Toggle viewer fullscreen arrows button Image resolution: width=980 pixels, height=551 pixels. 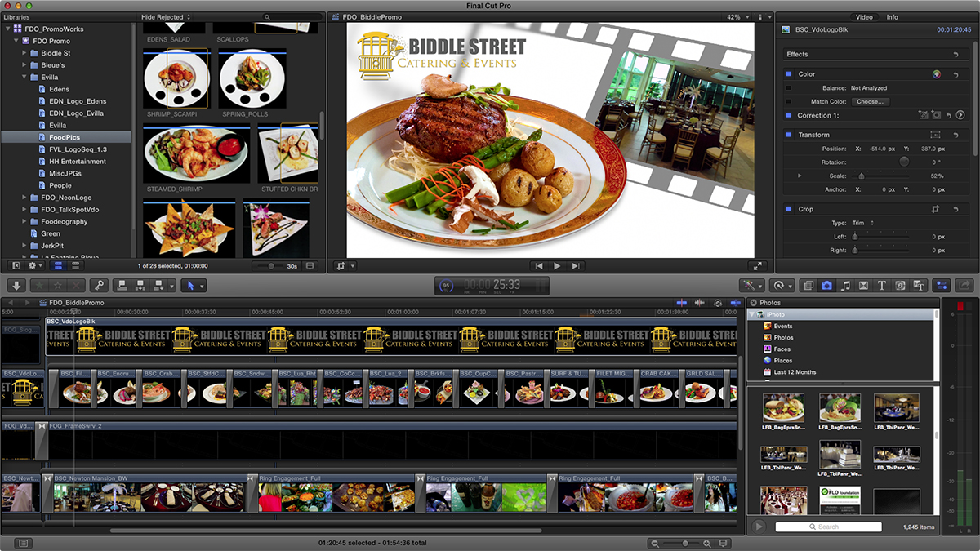[x=758, y=265]
